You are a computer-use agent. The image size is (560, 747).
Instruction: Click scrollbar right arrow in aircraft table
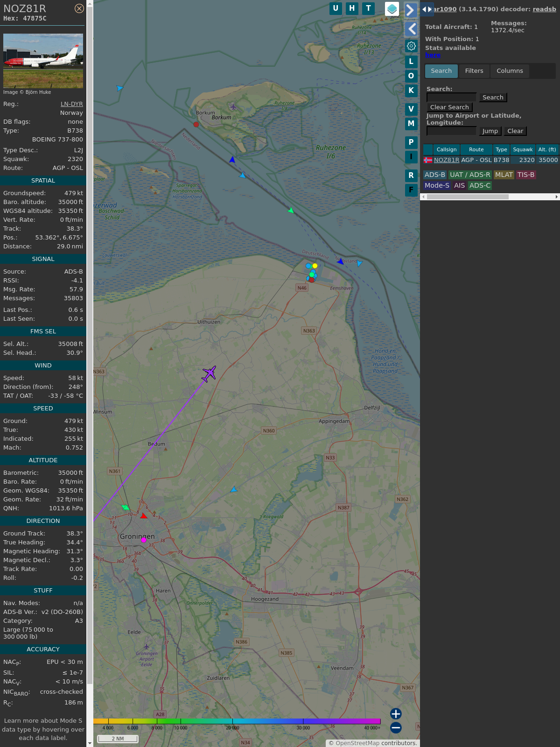(556, 197)
